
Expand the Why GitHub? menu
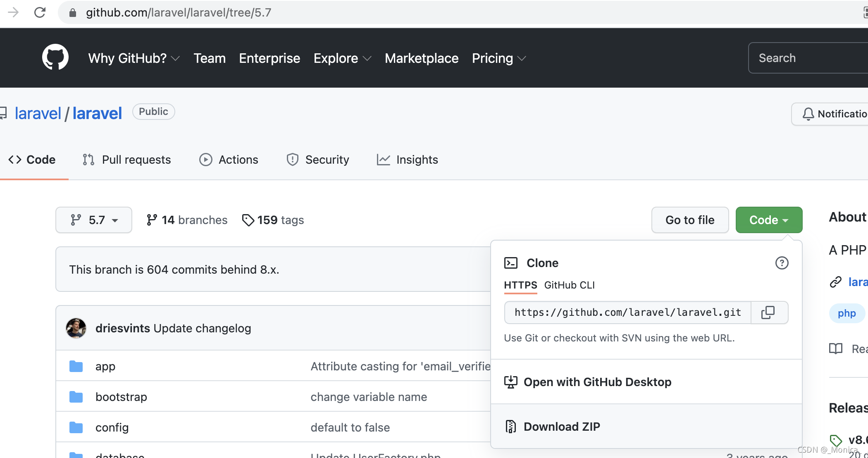(x=134, y=58)
